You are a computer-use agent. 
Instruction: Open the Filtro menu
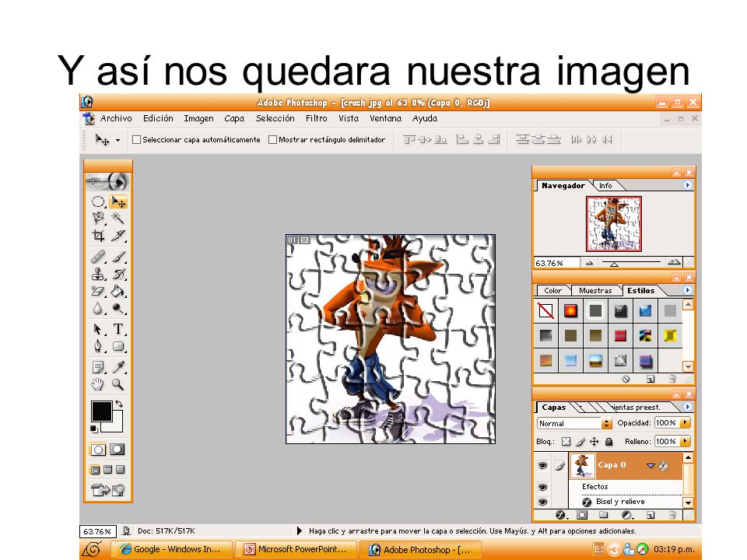(x=317, y=118)
